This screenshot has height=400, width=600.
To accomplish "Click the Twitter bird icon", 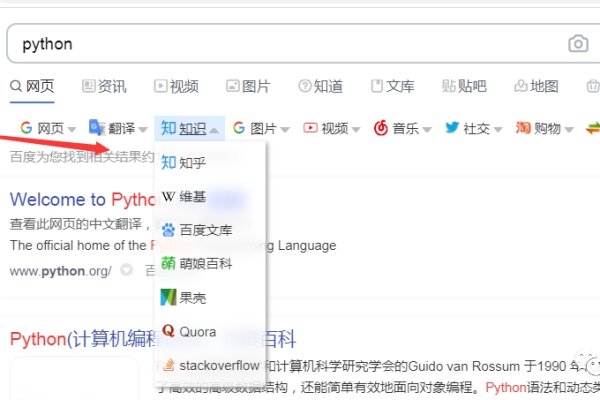I will click(452, 127).
